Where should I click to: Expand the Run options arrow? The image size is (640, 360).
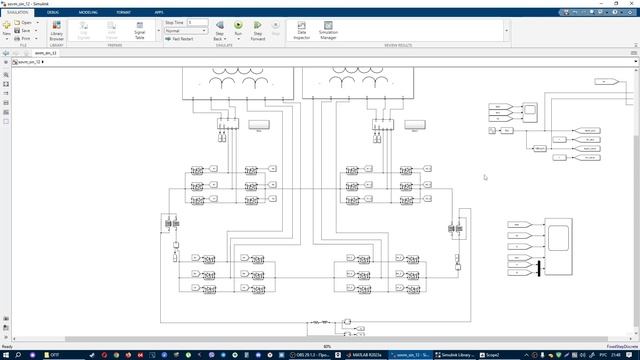point(238,39)
